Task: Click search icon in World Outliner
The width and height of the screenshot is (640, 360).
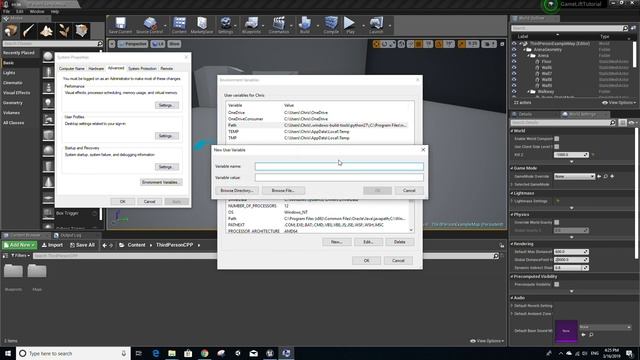Action: point(625,28)
